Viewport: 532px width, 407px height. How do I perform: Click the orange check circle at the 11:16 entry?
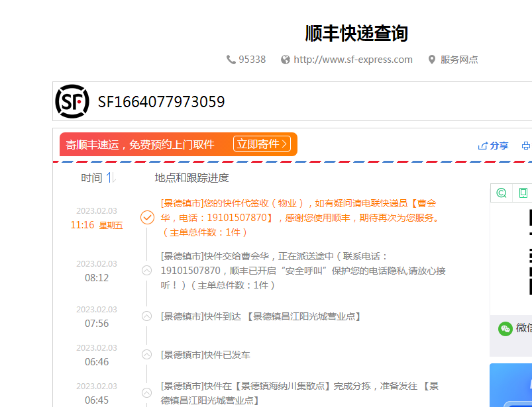(x=147, y=218)
